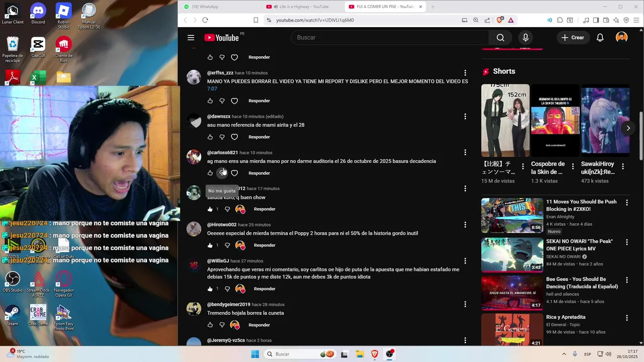Screen dimensions: 644x362
Task: Open the browser zoom magnifier icon
Action: point(476,20)
